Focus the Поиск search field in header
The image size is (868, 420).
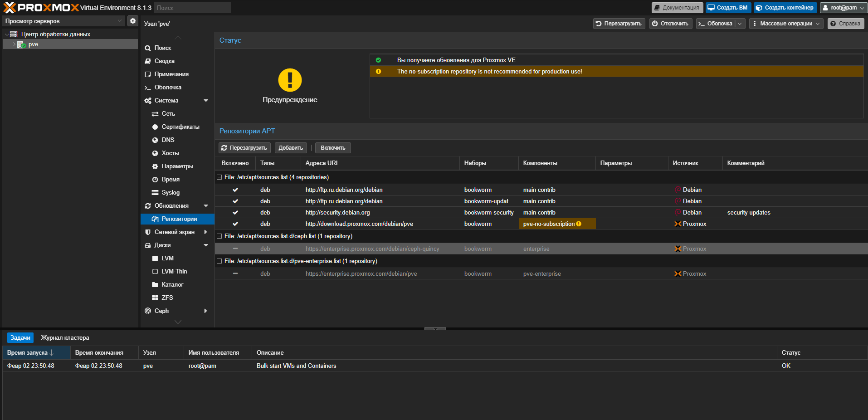(192, 8)
